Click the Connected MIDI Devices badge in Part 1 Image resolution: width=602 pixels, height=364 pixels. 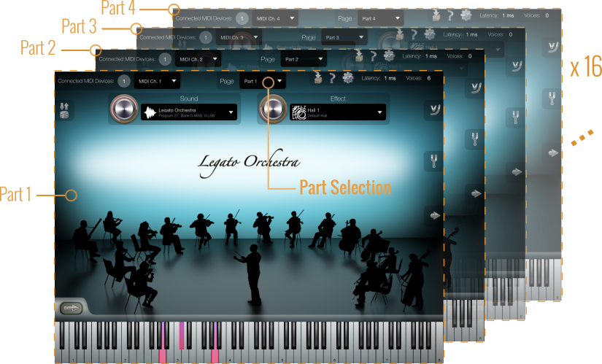tap(124, 81)
